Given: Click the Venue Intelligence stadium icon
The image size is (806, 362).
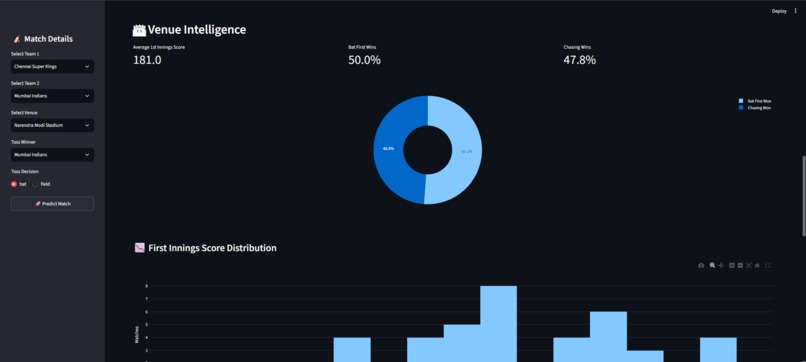Looking at the screenshot, I should 139,30.
